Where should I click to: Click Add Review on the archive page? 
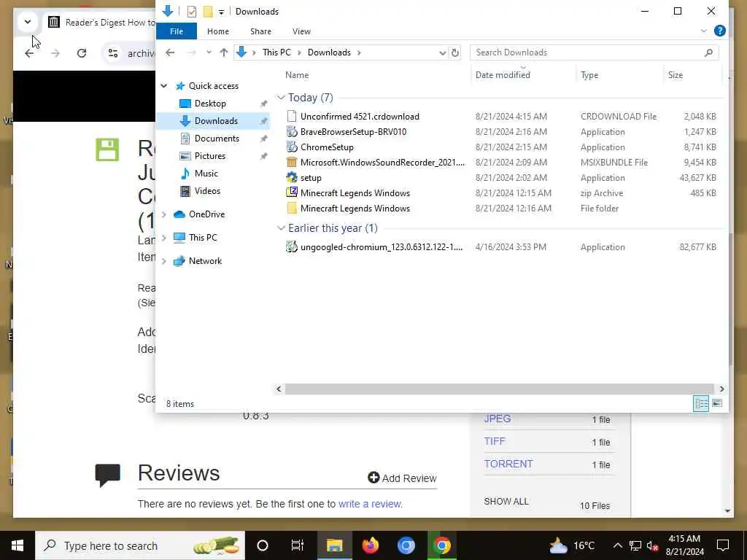click(x=403, y=478)
